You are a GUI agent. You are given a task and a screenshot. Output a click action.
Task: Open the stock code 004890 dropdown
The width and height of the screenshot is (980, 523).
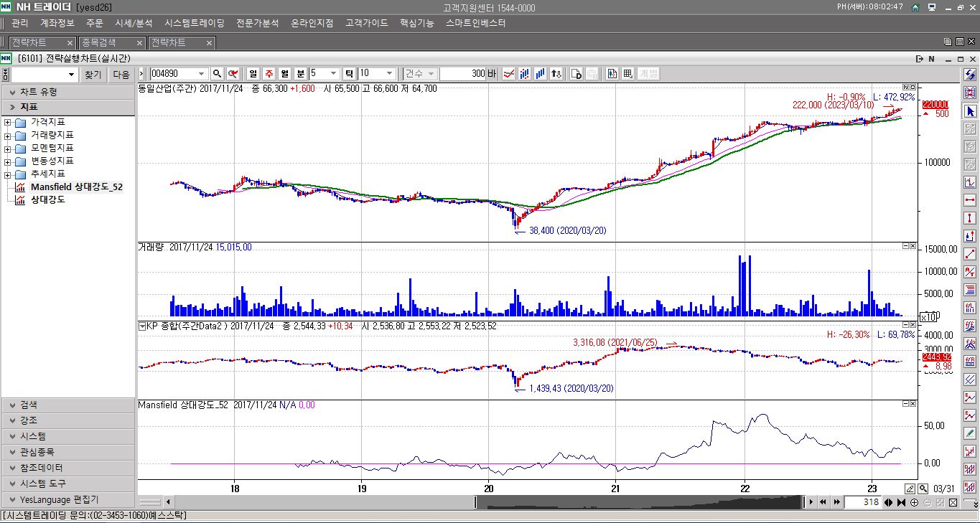[x=200, y=74]
